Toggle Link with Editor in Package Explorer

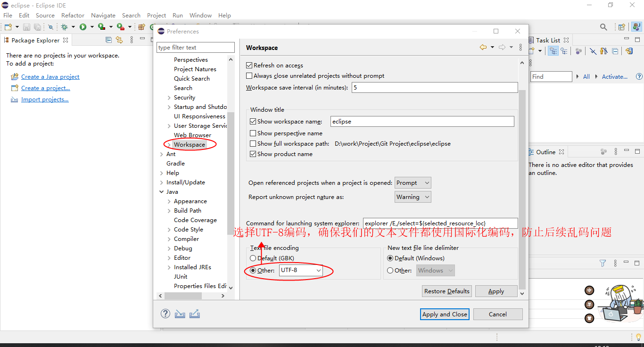(x=119, y=40)
